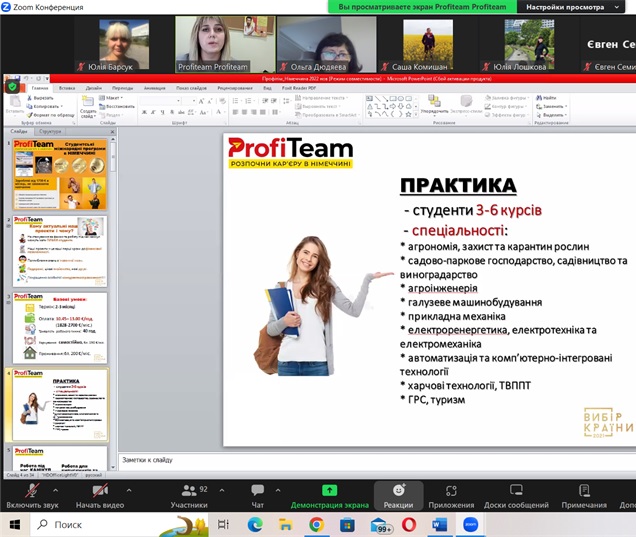
Task: Switch to Слайды pane tab
Action: click(x=19, y=131)
